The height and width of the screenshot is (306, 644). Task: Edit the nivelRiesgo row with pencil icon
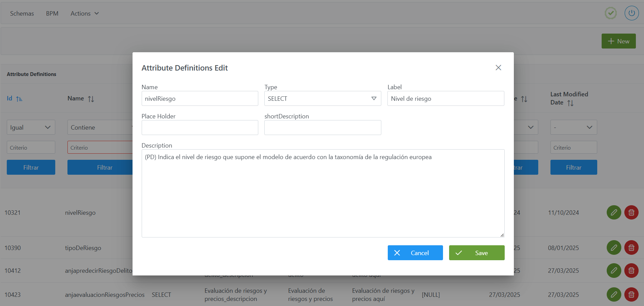pos(613,213)
